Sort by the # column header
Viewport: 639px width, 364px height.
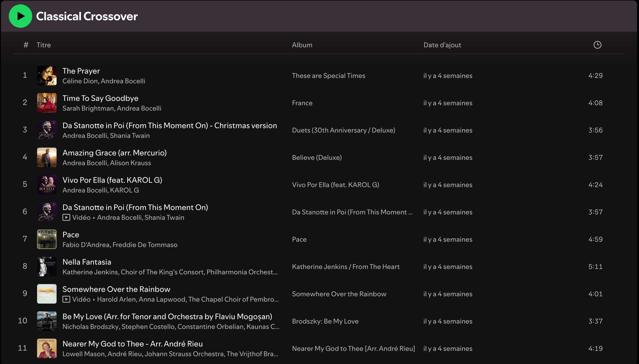(26, 45)
